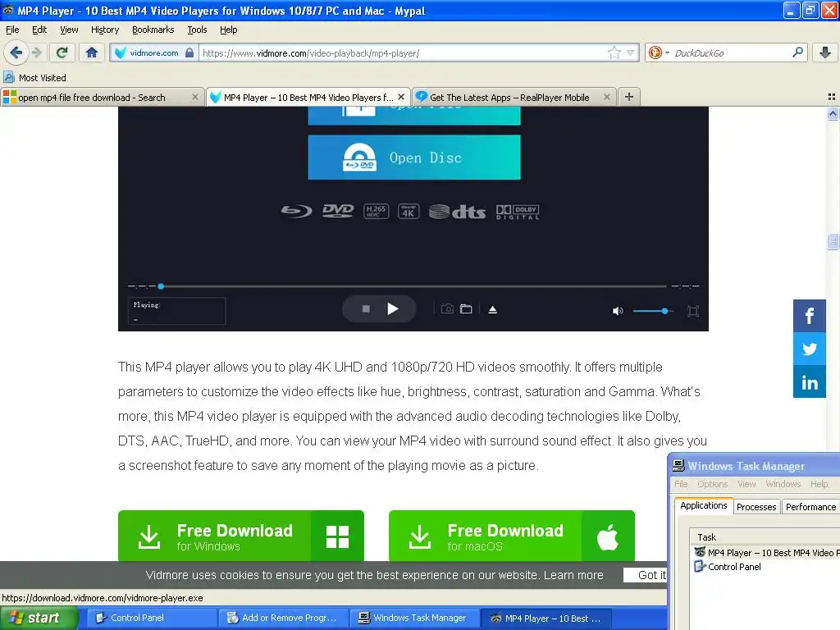Select the Applications tab in Task Manager

(703, 505)
